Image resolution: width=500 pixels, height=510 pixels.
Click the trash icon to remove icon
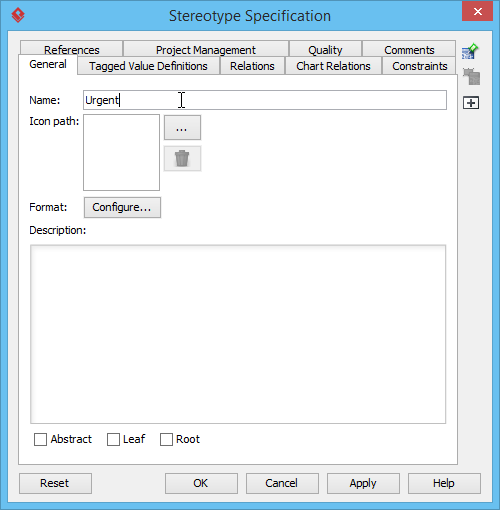click(182, 159)
